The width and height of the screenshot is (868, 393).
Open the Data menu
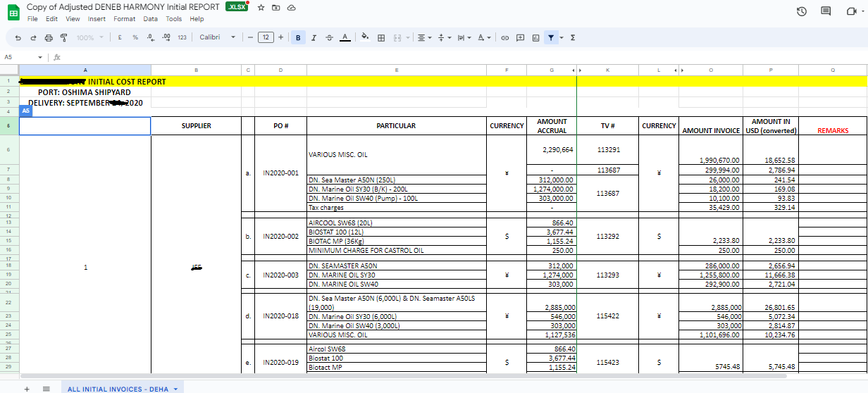(x=150, y=19)
